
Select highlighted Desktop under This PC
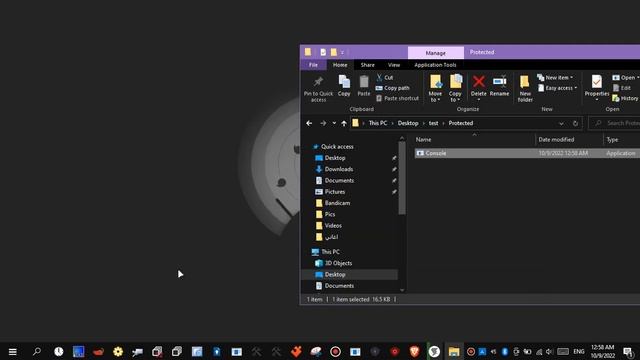350,275
